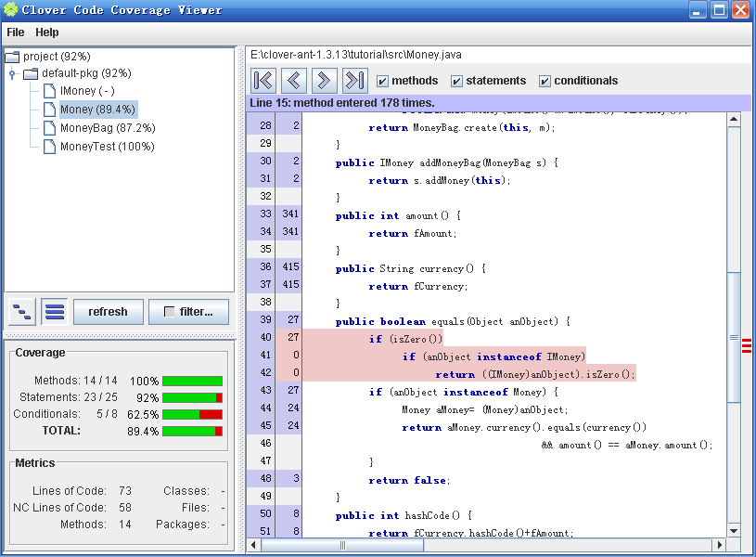
Task: Open the Help menu
Action: [46, 32]
